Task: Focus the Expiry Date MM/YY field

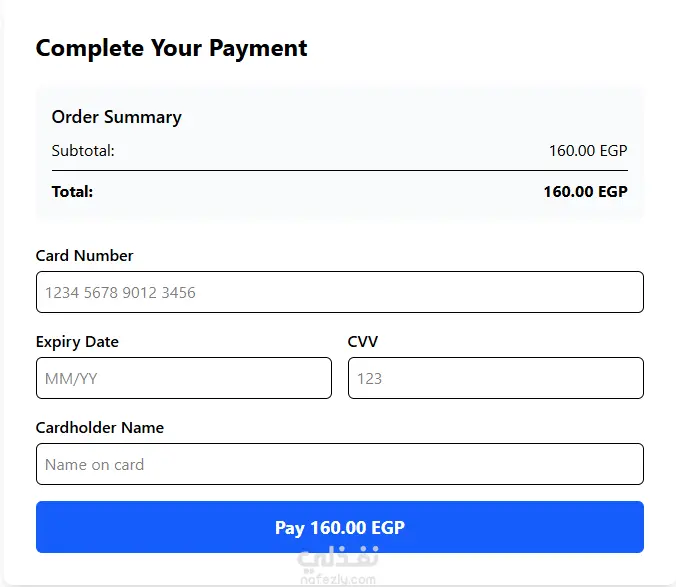Action: point(183,378)
